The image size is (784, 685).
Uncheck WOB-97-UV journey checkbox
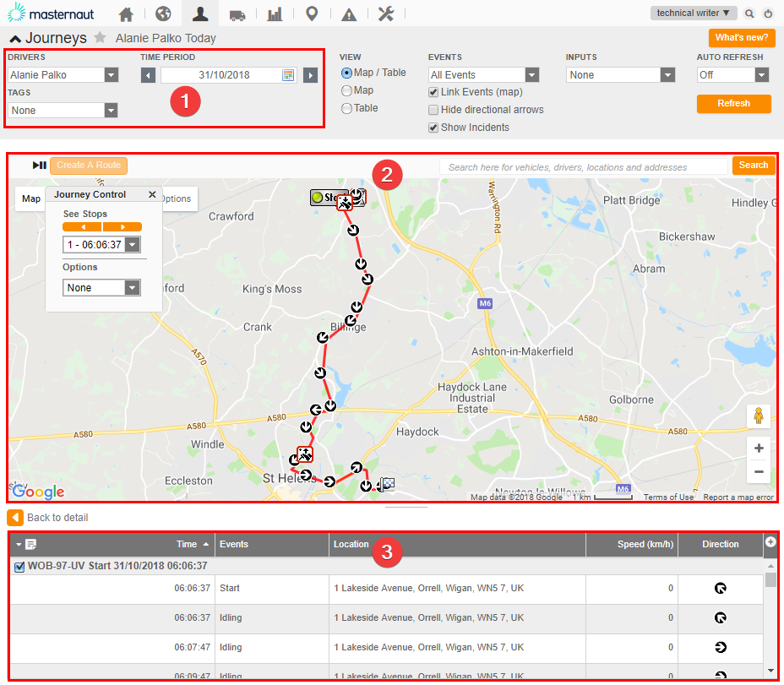(19, 567)
